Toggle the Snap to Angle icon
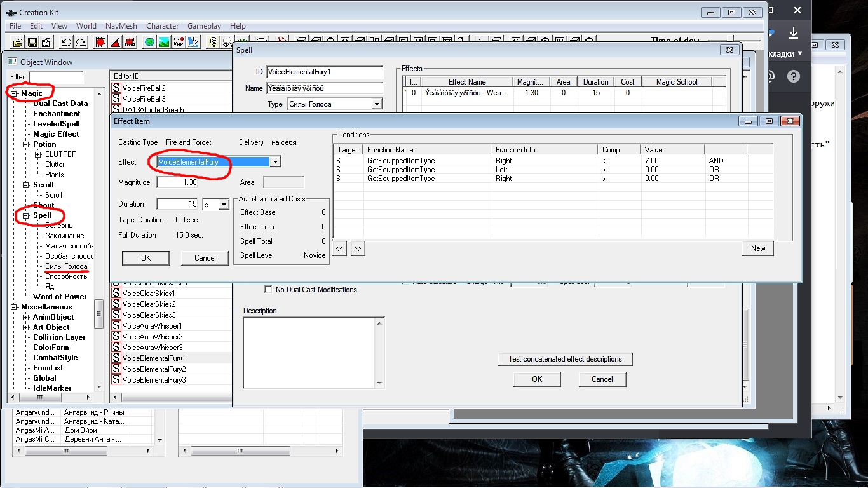The height and width of the screenshot is (488, 868). coord(115,43)
